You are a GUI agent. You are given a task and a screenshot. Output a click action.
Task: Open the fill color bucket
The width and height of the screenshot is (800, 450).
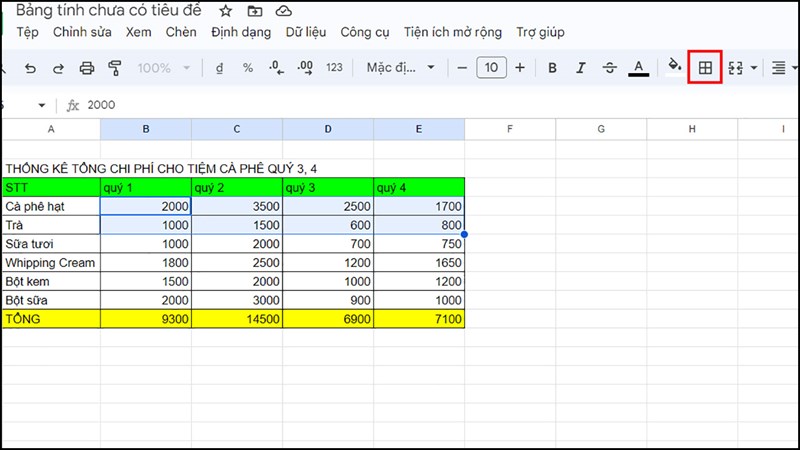[674, 66]
